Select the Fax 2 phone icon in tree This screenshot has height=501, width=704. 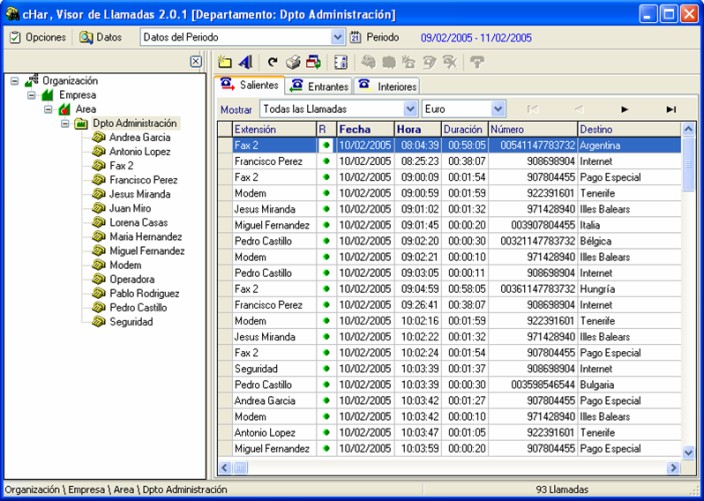[99, 166]
